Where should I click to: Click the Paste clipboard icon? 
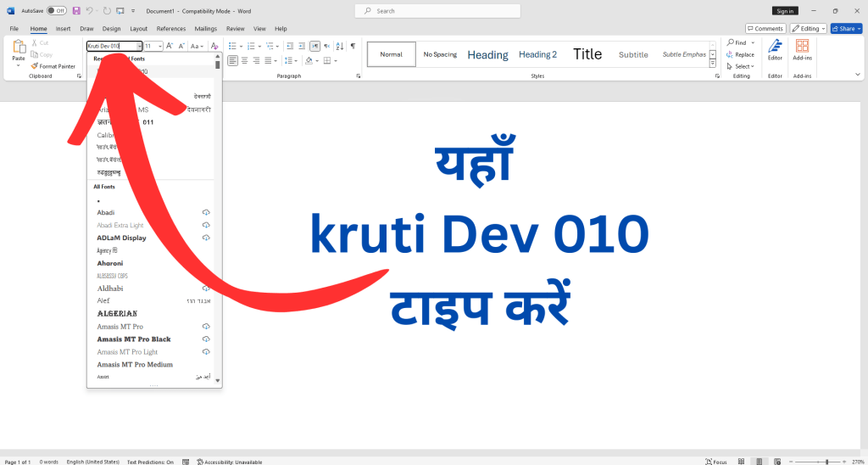point(19,48)
